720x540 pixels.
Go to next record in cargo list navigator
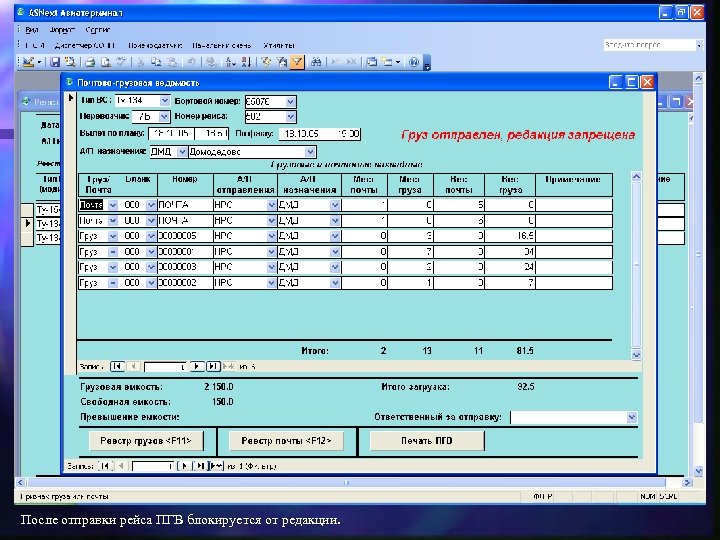click(x=197, y=366)
